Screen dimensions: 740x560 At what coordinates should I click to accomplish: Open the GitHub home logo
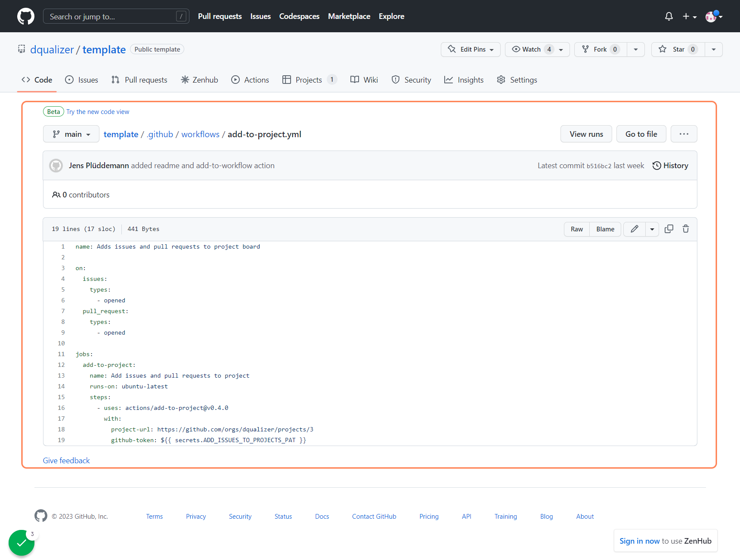point(26,16)
